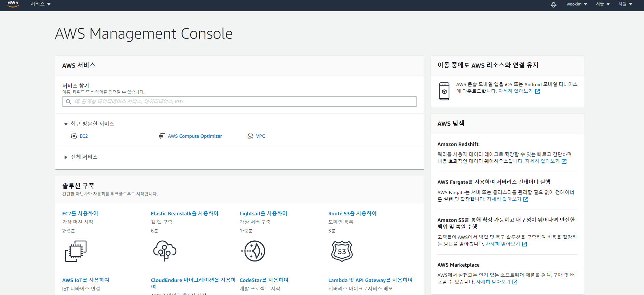Click the 개발 프로젝트 시작 text
This screenshot has width=644, height=295.
(260, 289)
